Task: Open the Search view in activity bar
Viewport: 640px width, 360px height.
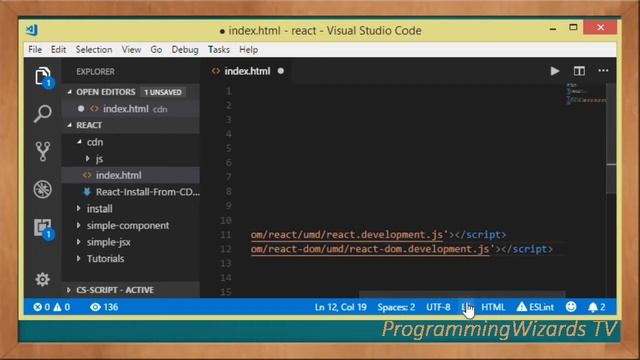Action: pos(42,113)
